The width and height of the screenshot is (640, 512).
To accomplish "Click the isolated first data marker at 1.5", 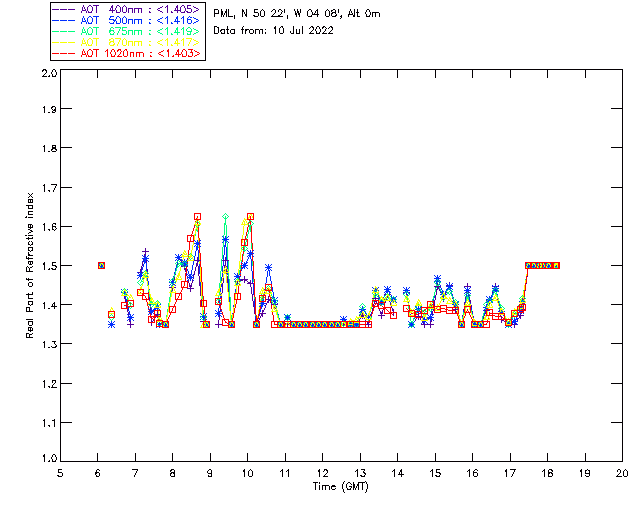I will click(x=102, y=266).
